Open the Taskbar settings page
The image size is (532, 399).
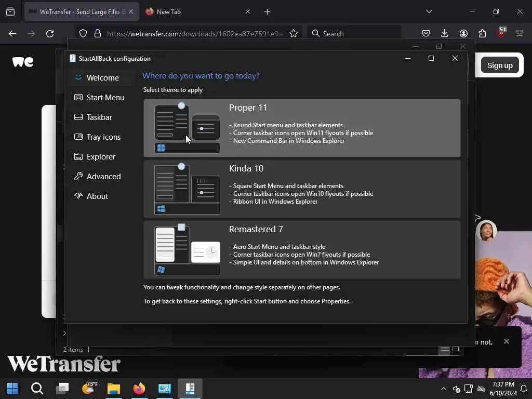pyautogui.click(x=102, y=117)
